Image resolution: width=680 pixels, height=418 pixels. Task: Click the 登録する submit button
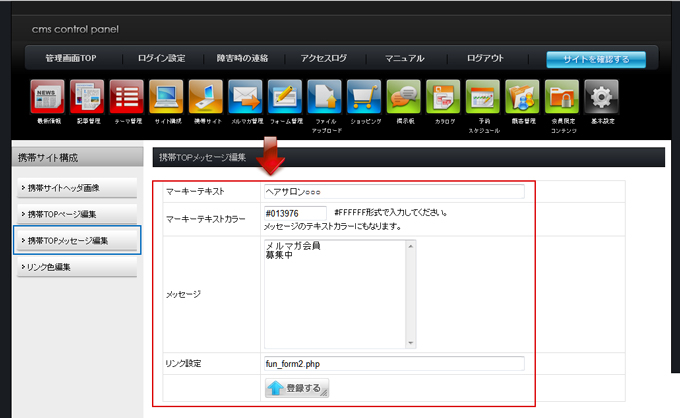click(297, 388)
